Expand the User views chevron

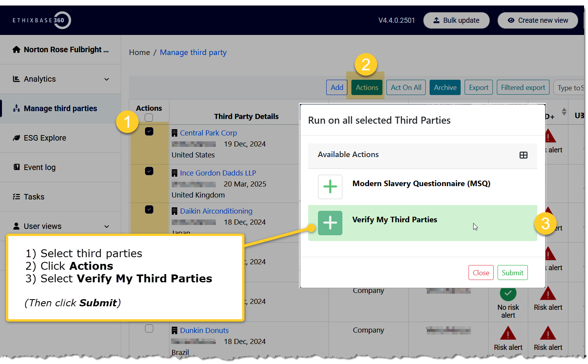(x=107, y=227)
